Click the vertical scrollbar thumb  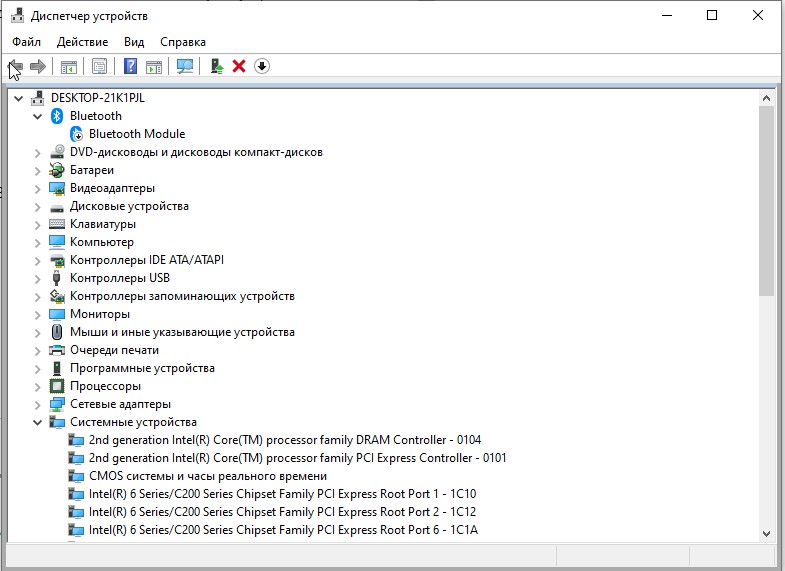click(766, 201)
